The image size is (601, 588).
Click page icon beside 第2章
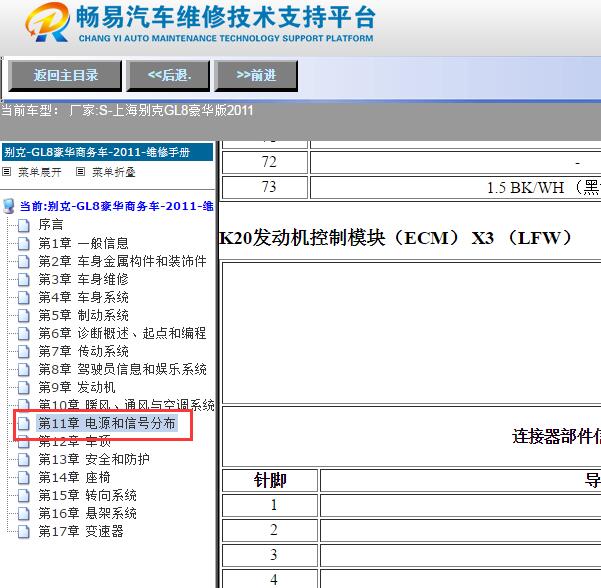click(24, 261)
